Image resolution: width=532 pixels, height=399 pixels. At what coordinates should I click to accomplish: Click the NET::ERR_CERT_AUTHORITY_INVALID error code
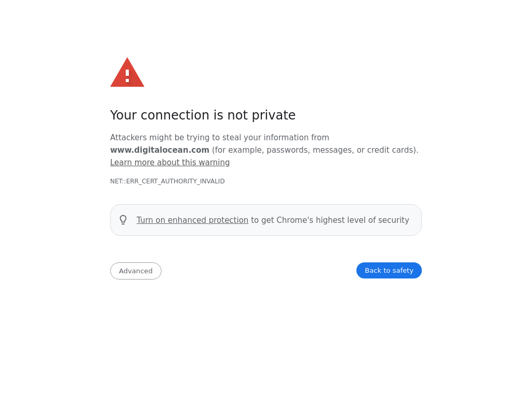(x=167, y=181)
